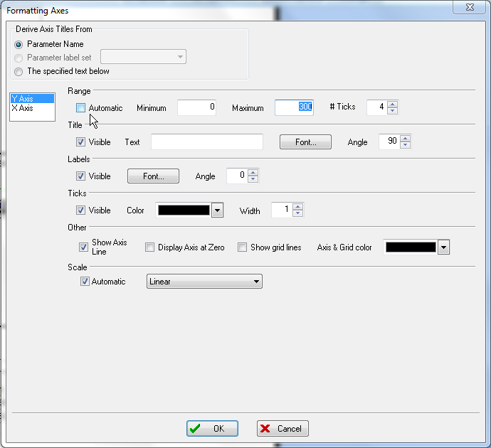Confirm changes with the OK button
The width and height of the screenshot is (491, 448).
pyautogui.click(x=212, y=428)
